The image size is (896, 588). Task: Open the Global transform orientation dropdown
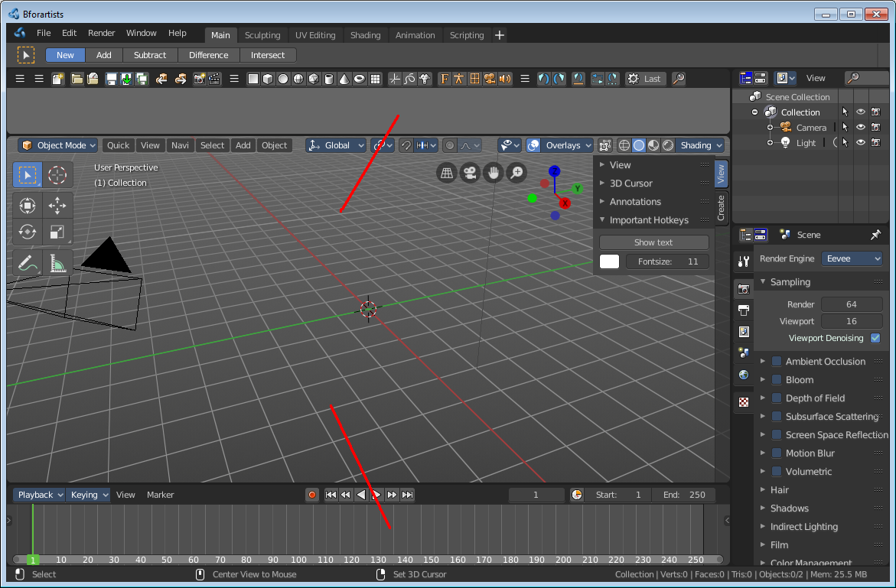pos(336,145)
